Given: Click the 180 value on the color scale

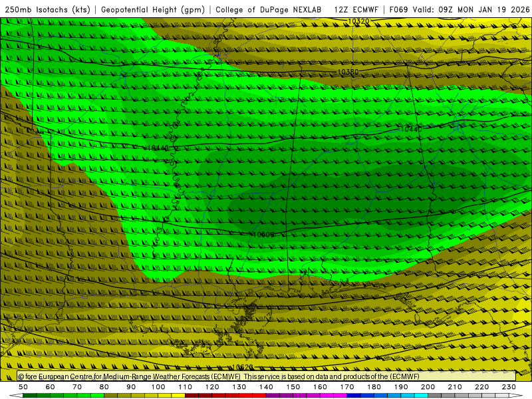Looking at the screenshot, I should tap(374, 387).
